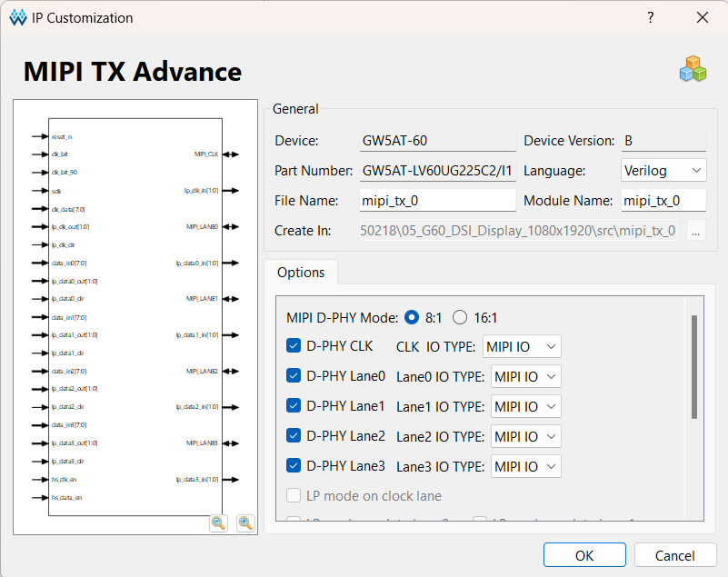Click the MIPI_CLK port label in diagram

coord(206,154)
